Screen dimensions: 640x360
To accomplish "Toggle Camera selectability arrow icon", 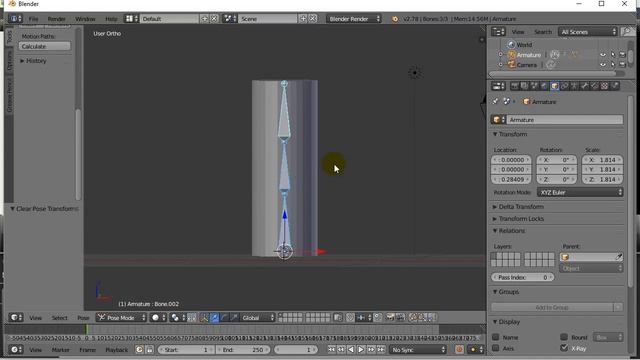I will pyautogui.click(x=613, y=64).
